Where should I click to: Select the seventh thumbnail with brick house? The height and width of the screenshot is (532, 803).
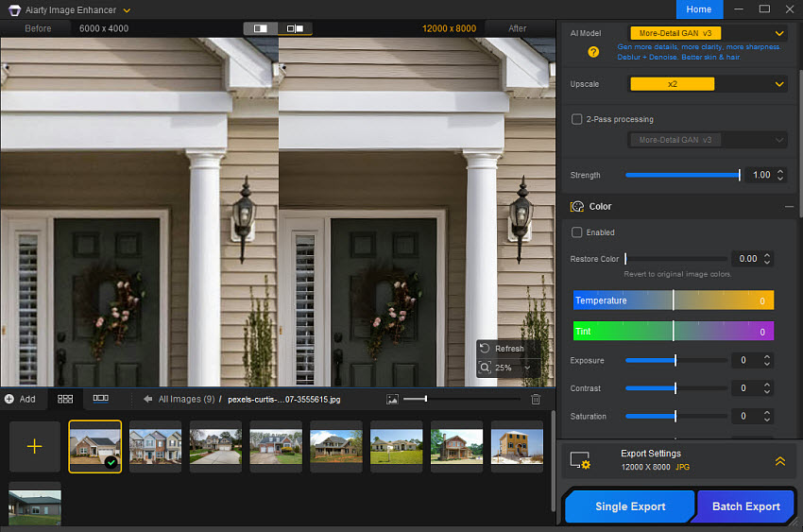(x=457, y=447)
